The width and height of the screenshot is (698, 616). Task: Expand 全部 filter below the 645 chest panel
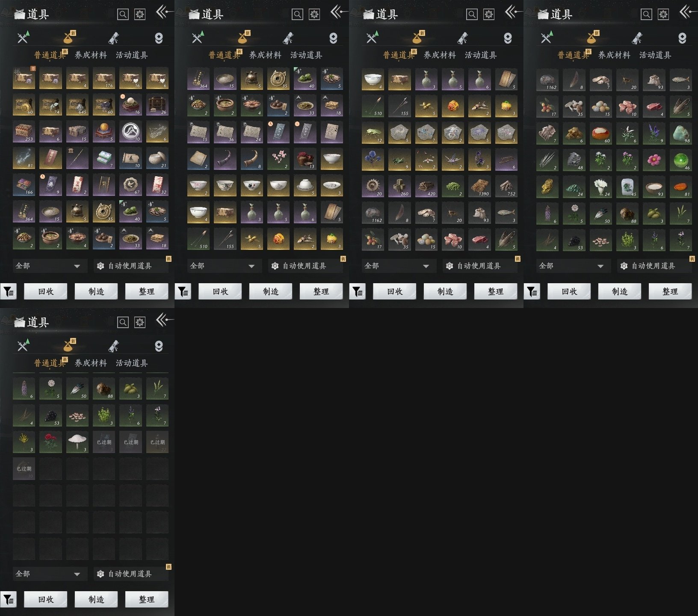coord(48,266)
